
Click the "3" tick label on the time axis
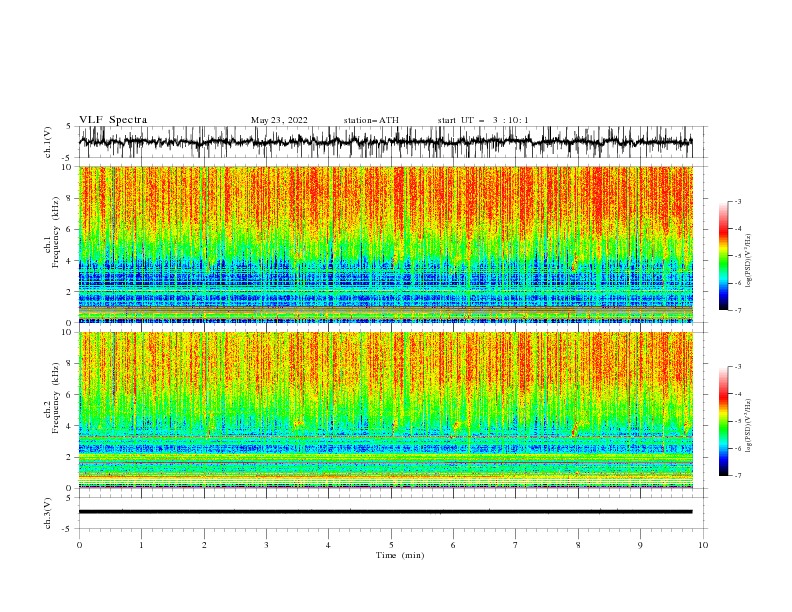point(266,545)
